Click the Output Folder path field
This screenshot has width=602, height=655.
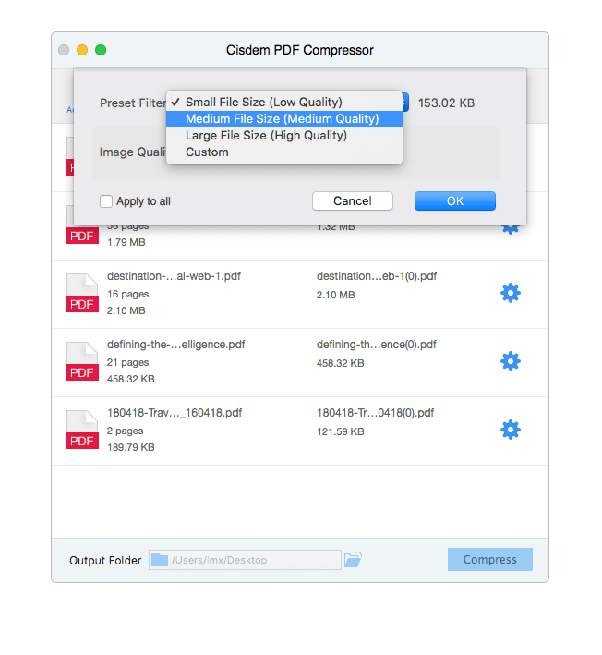(246, 560)
